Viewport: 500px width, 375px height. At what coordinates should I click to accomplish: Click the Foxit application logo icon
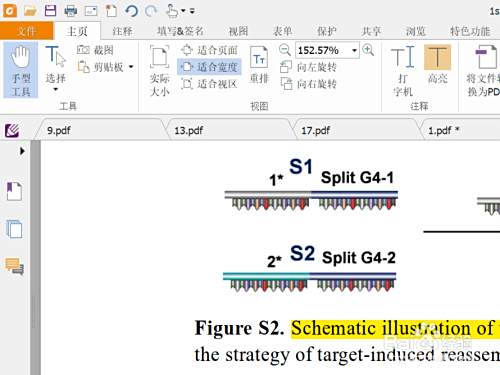tap(10, 10)
